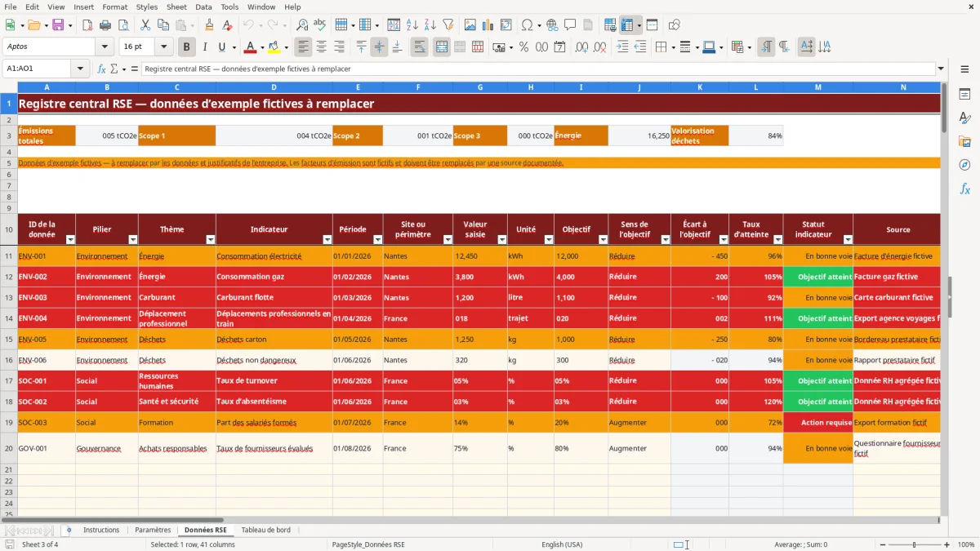Open the sidebar Properties panel icon

964,95
